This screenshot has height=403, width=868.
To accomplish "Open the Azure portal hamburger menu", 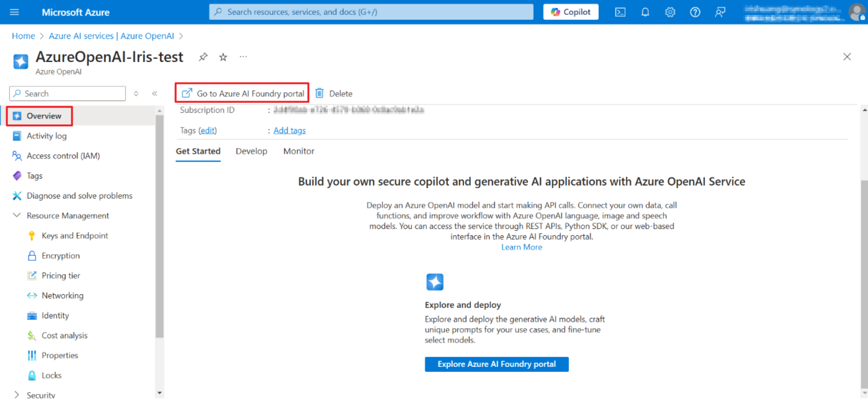I will [x=15, y=12].
